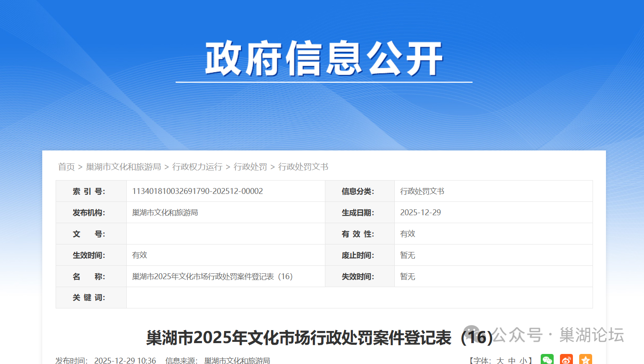
Task: Set font size to medium (中)
Action: 512,361
